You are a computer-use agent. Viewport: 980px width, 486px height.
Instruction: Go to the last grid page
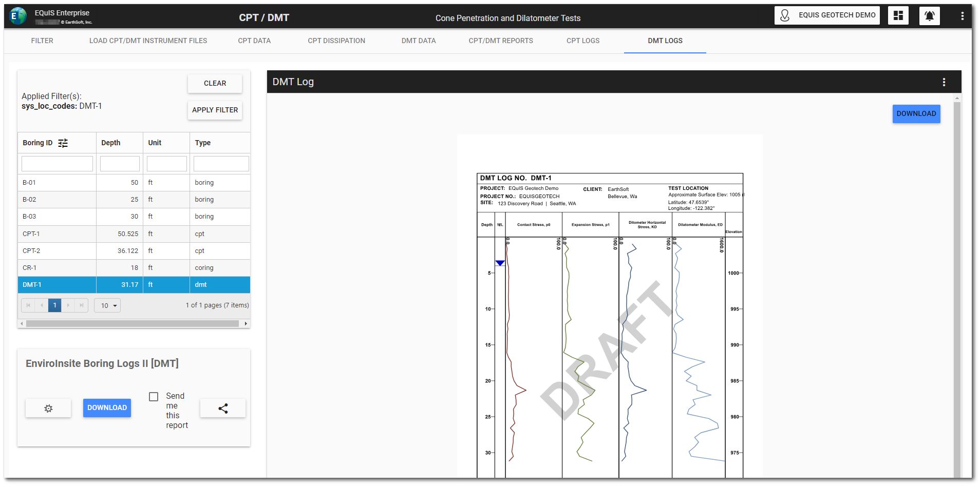[x=81, y=305]
